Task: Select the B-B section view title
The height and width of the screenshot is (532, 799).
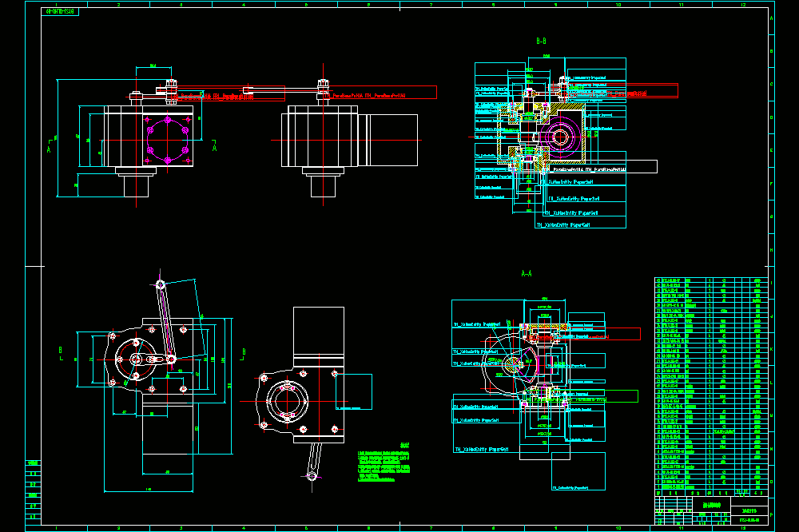Action: tap(541, 41)
